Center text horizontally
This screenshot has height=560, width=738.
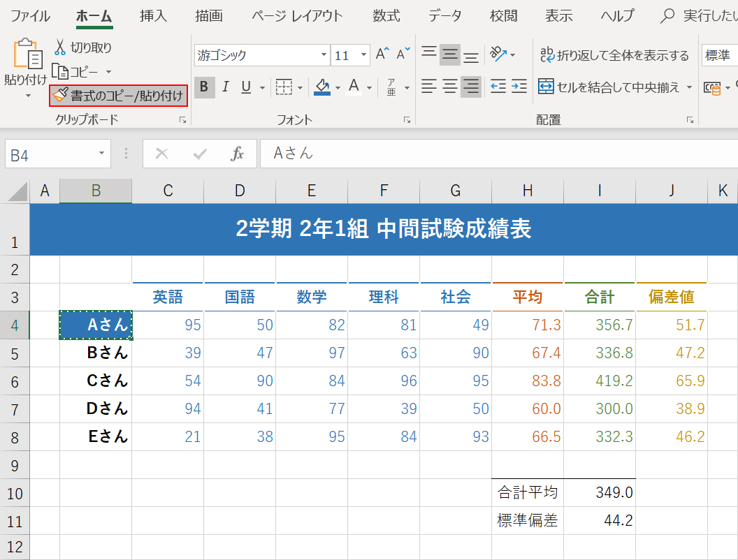[449, 87]
